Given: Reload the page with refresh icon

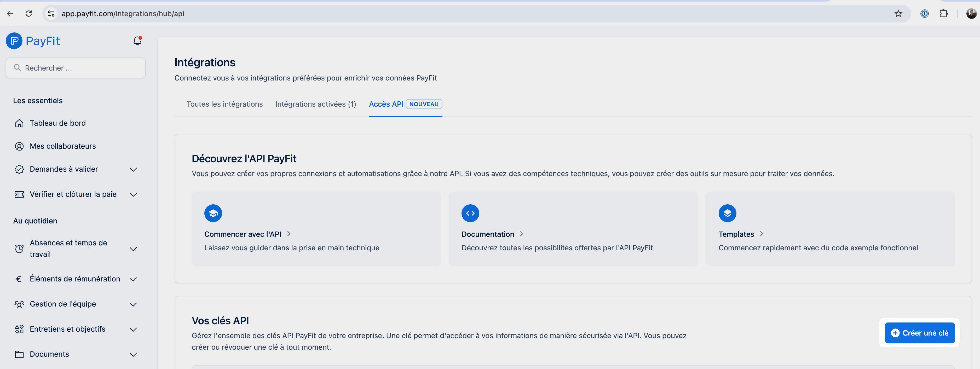Looking at the screenshot, I should point(29,14).
